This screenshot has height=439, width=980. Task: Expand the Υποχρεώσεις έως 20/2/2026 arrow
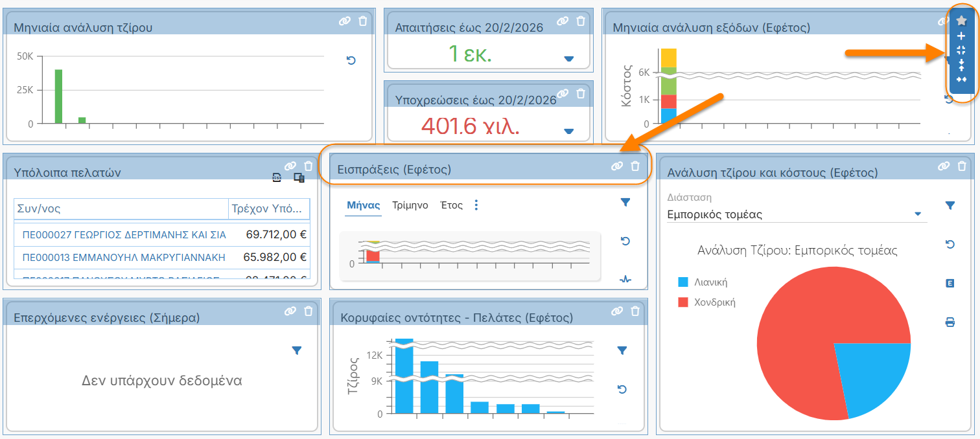point(569,131)
